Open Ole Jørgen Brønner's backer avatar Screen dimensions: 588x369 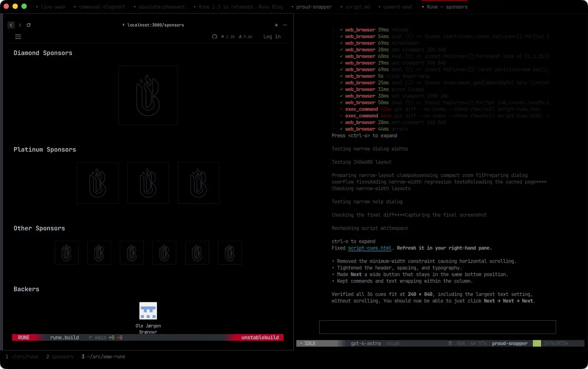point(148,311)
